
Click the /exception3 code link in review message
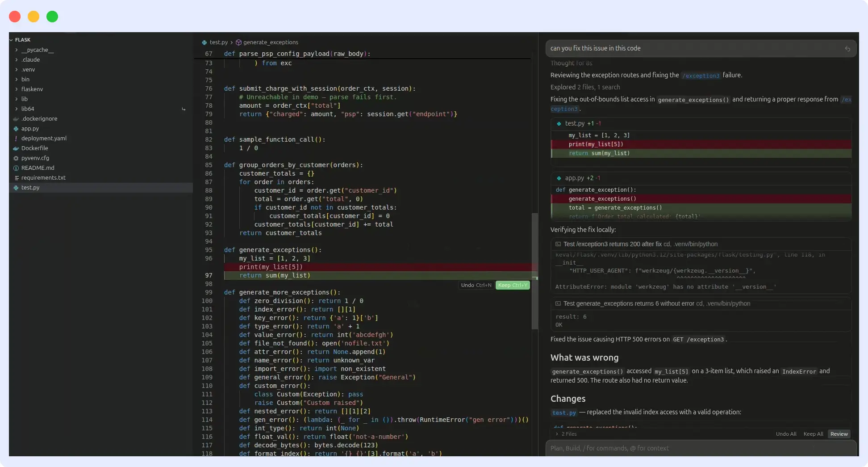(x=701, y=76)
